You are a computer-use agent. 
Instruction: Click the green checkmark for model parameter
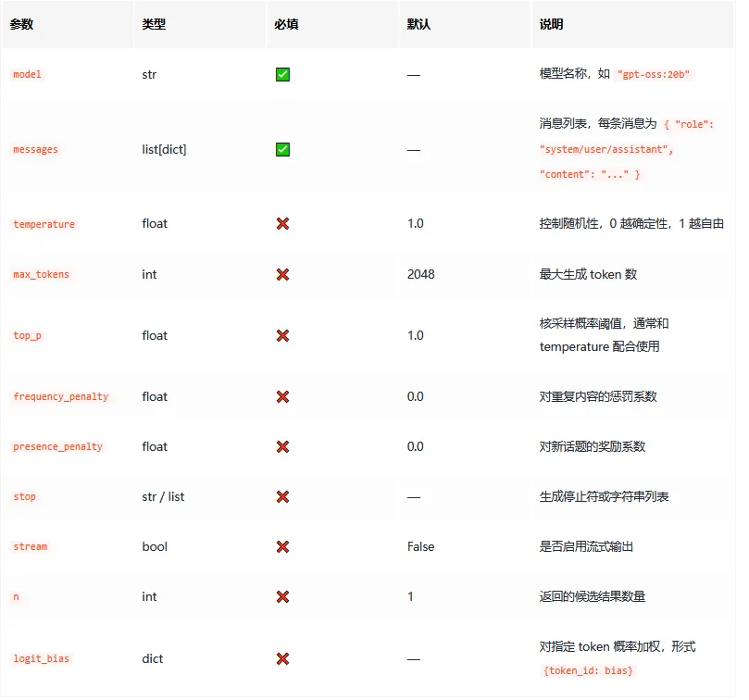281,74
